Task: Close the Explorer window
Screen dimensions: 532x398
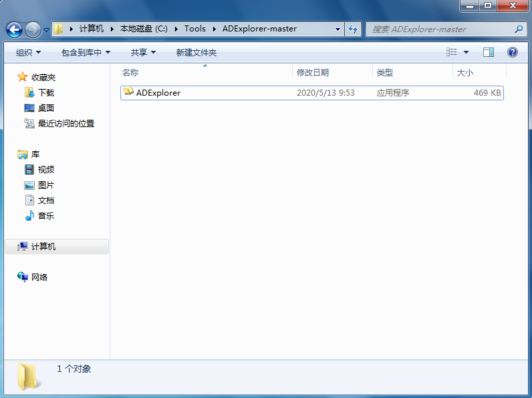Action: click(513, 5)
